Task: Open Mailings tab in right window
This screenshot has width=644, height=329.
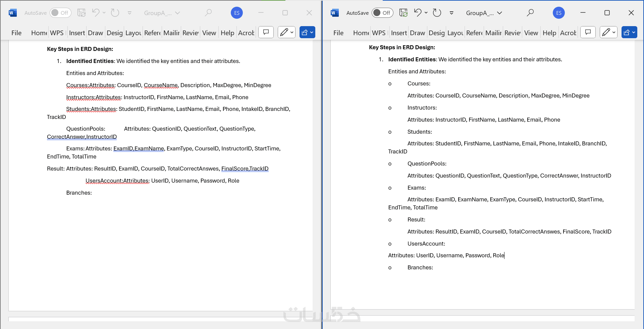Action: click(493, 33)
